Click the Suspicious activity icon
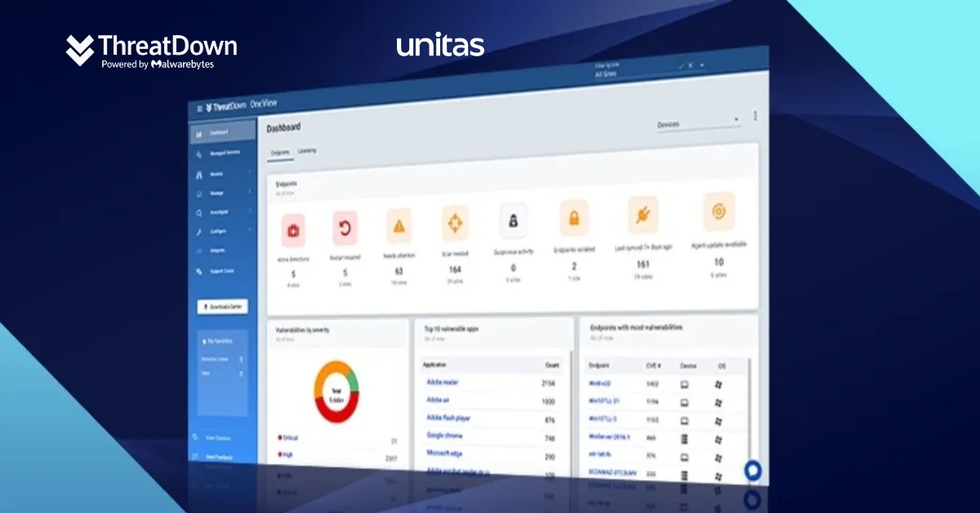The width and height of the screenshot is (980, 513). pyautogui.click(x=514, y=221)
